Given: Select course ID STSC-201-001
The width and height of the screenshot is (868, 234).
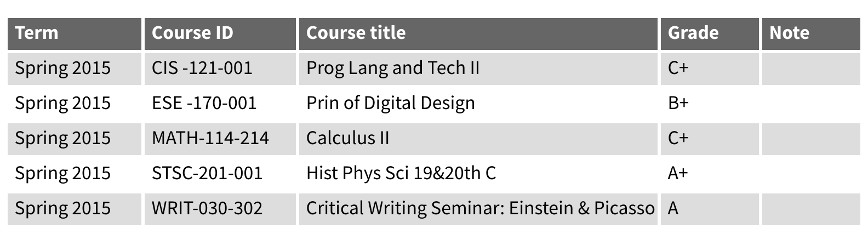Looking at the screenshot, I should click(x=207, y=173).
